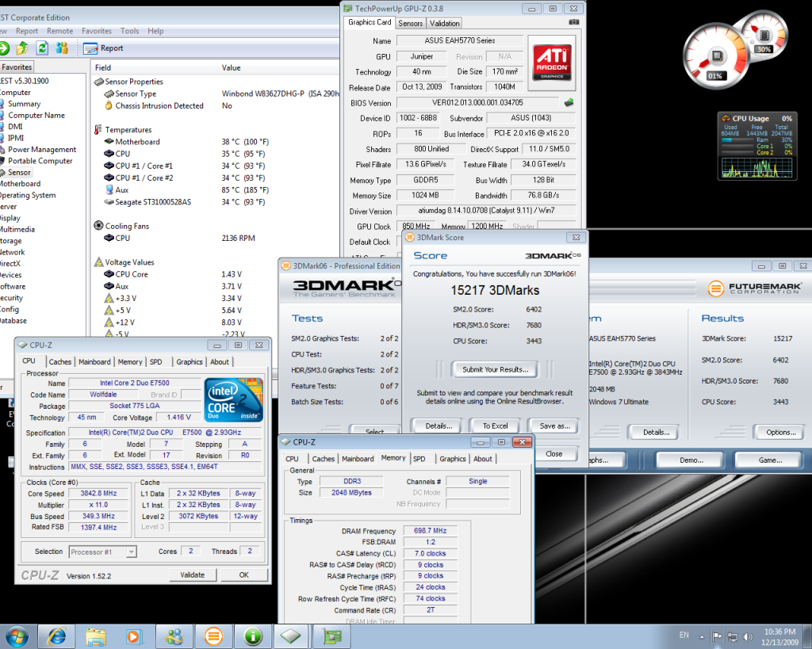
Task: Select Power Management in the EVEREST tree
Action: (42, 149)
